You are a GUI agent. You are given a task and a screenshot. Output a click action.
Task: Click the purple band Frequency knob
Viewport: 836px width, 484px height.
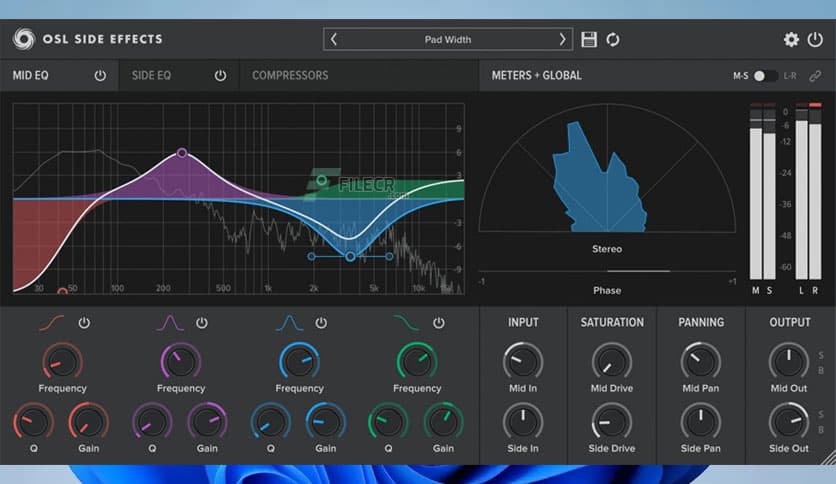[x=181, y=362]
